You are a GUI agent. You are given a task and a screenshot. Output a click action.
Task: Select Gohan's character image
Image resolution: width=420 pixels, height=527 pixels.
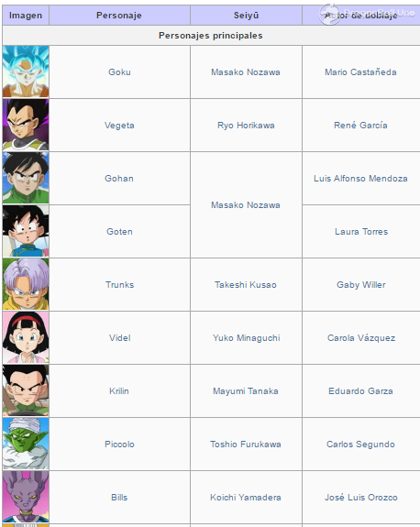pyautogui.click(x=26, y=178)
